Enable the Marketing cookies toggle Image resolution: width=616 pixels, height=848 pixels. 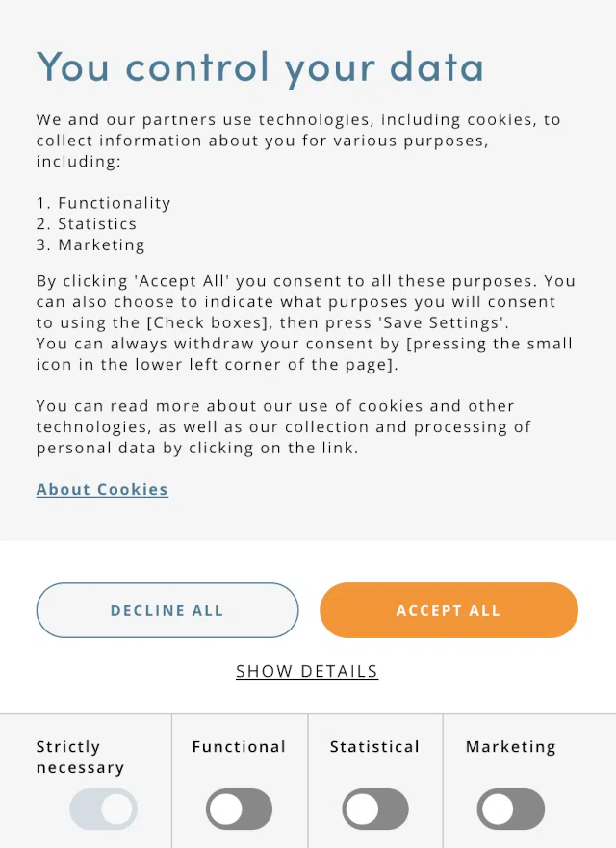click(x=510, y=809)
